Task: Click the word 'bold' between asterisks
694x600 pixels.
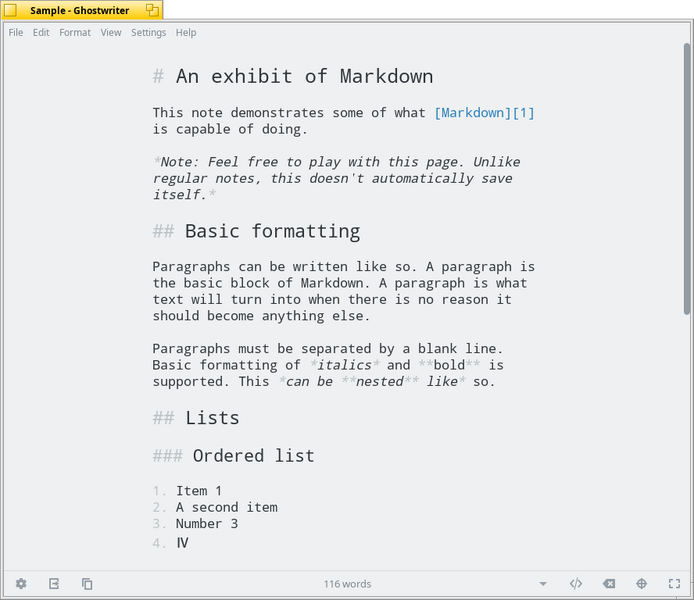Action: (449, 365)
